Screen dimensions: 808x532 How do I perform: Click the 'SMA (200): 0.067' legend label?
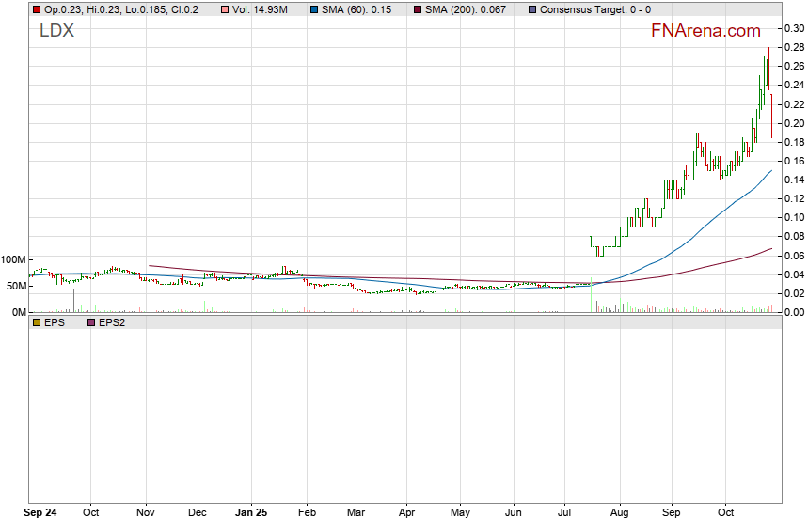click(467, 9)
